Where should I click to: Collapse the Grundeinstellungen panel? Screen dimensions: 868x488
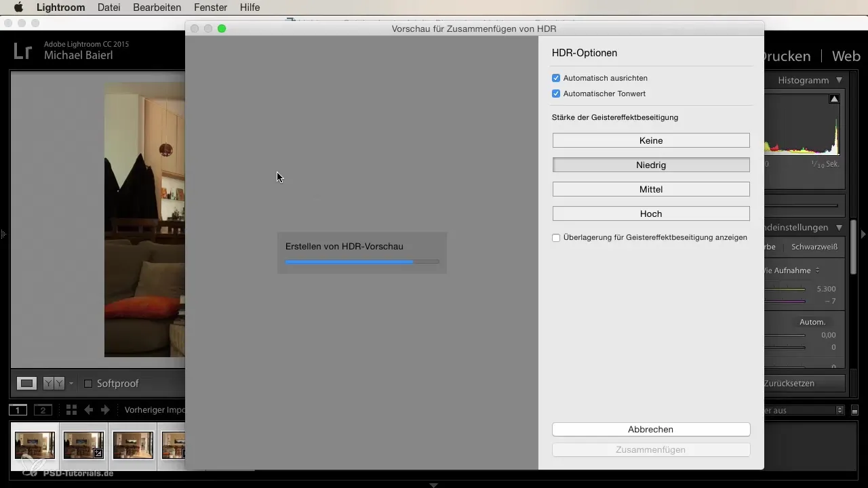(839, 228)
